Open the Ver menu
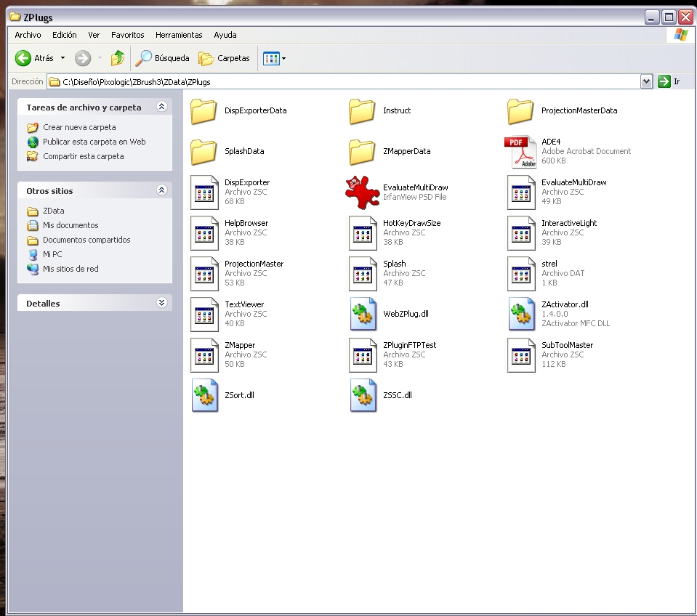 [94, 35]
